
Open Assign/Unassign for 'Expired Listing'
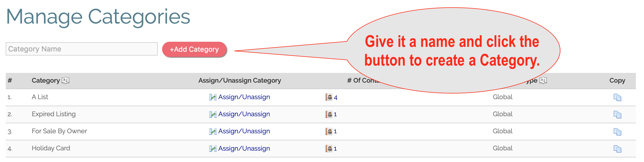244,114
